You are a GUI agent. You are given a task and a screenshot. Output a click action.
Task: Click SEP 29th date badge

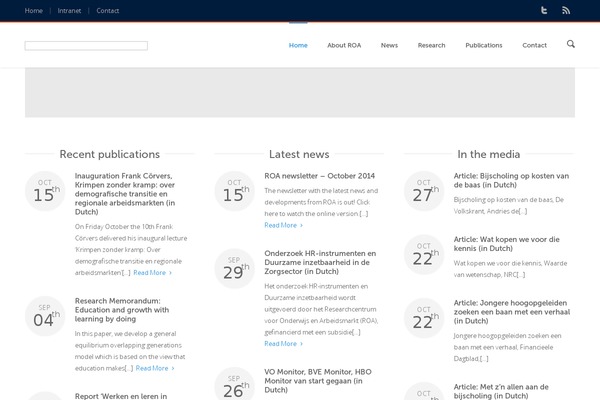click(x=235, y=268)
